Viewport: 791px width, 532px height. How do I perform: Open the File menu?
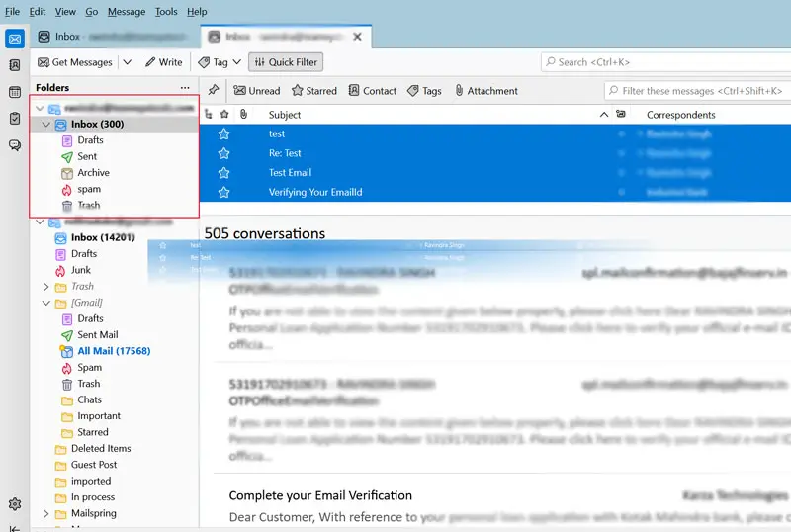(x=12, y=12)
